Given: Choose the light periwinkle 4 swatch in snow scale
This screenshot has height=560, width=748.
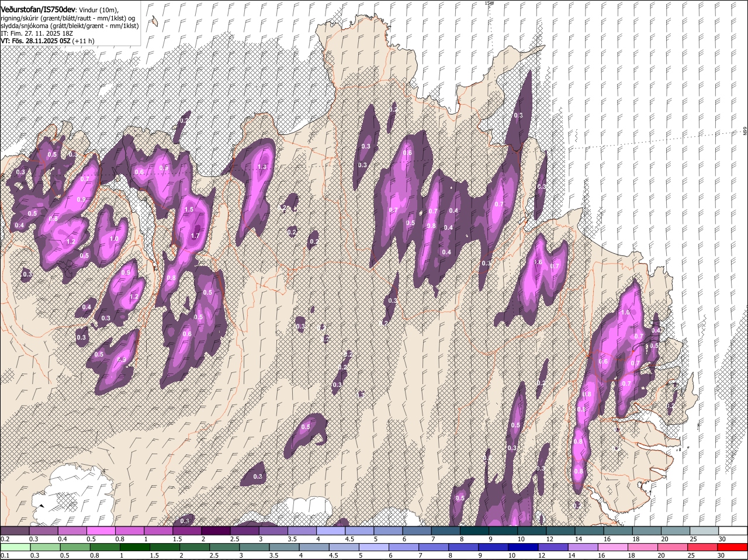Looking at the screenshot, I should pos(330,530).
